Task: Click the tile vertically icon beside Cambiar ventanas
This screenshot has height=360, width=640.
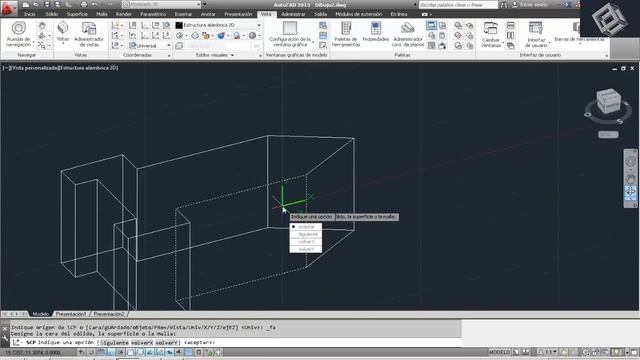Action: pos(510,36)
